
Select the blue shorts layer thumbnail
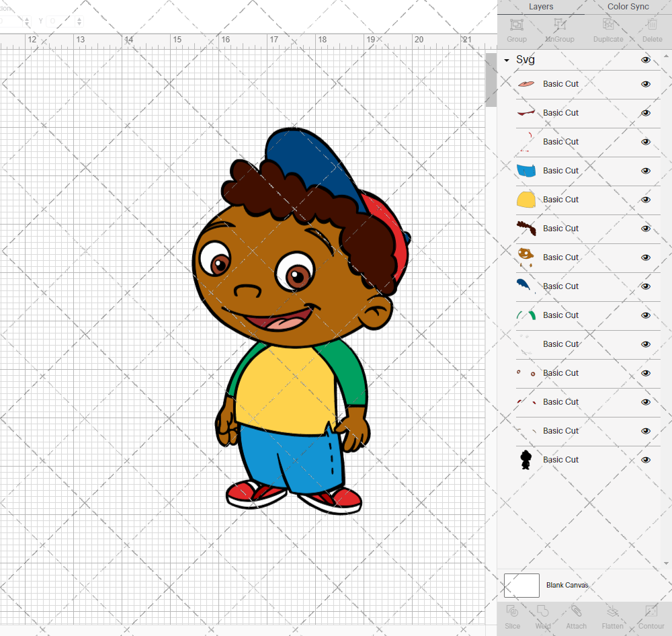526,171
